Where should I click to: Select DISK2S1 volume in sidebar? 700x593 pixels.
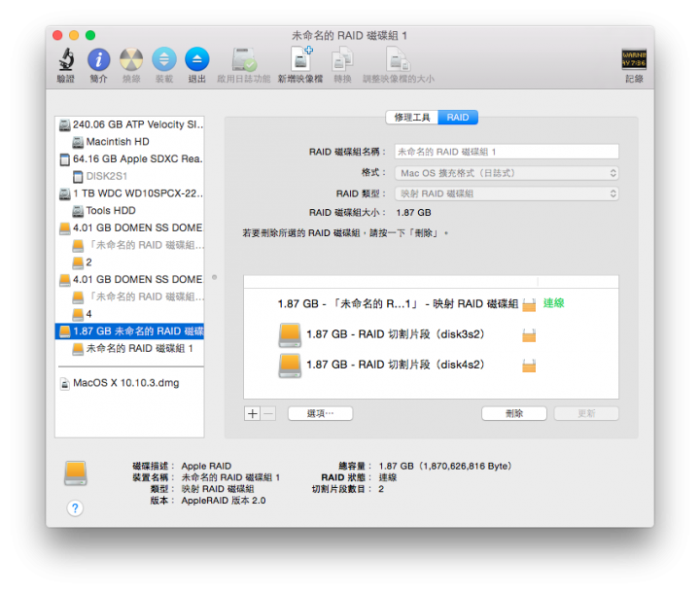tap(130, 176)
